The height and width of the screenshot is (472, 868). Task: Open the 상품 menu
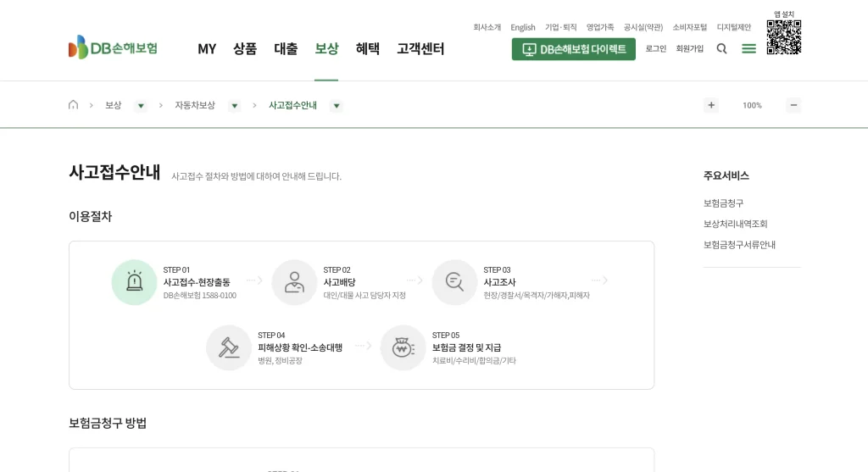245,48
